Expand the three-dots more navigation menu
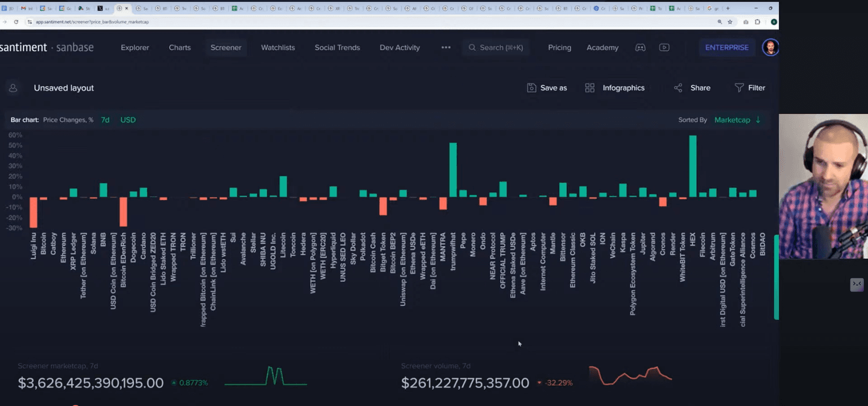 tap(446, 47)
